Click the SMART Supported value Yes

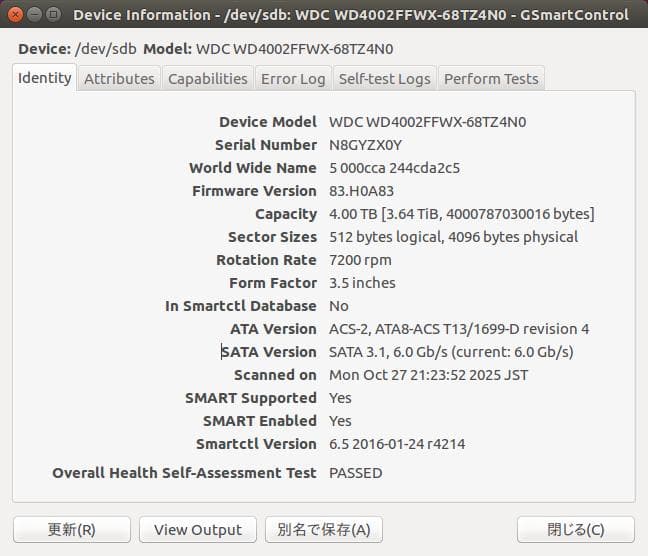coord(340,398)
